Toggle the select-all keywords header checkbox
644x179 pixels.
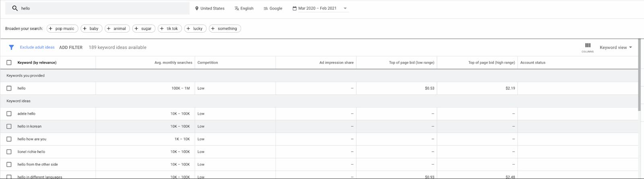pos(9,62)
